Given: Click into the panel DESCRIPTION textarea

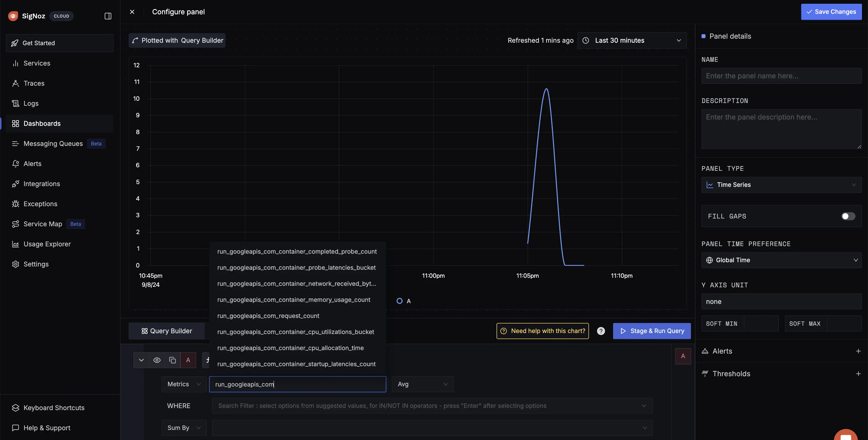Looking at the screenshot, I should click(781, 129).
